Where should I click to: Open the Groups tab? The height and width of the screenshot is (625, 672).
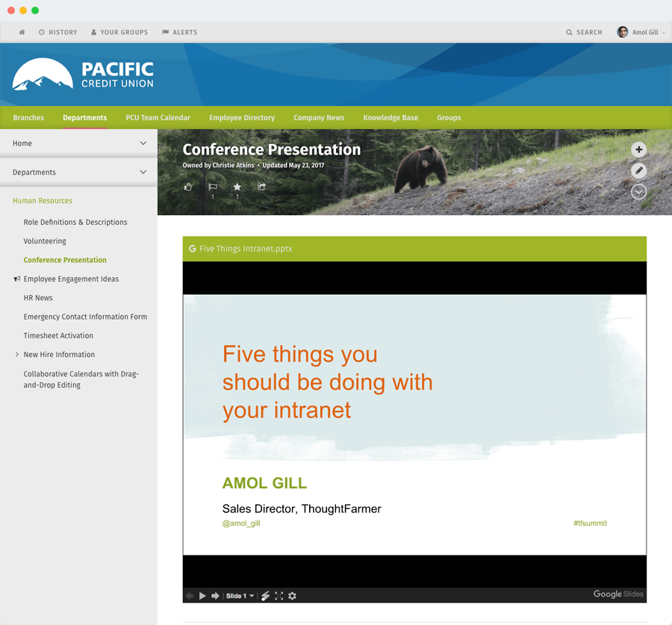click(449, 117)
